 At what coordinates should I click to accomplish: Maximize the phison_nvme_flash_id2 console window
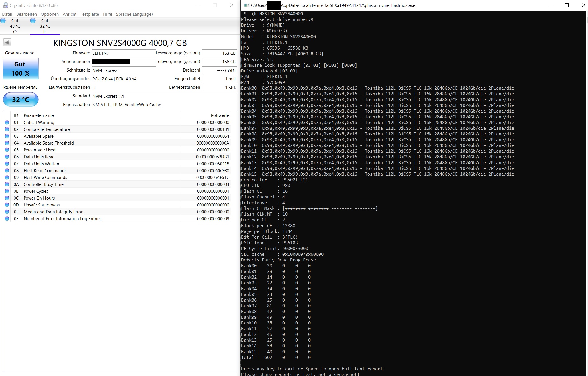[567, 5]
